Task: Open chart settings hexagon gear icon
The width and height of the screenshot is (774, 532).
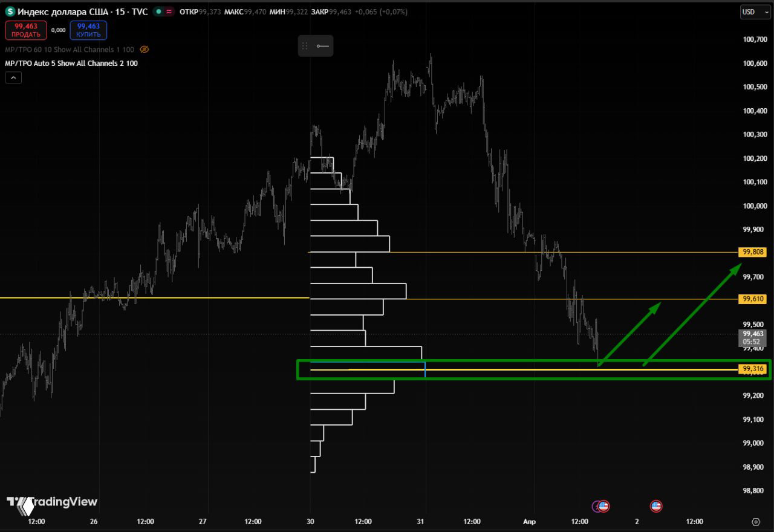Action: pos(755,522)
